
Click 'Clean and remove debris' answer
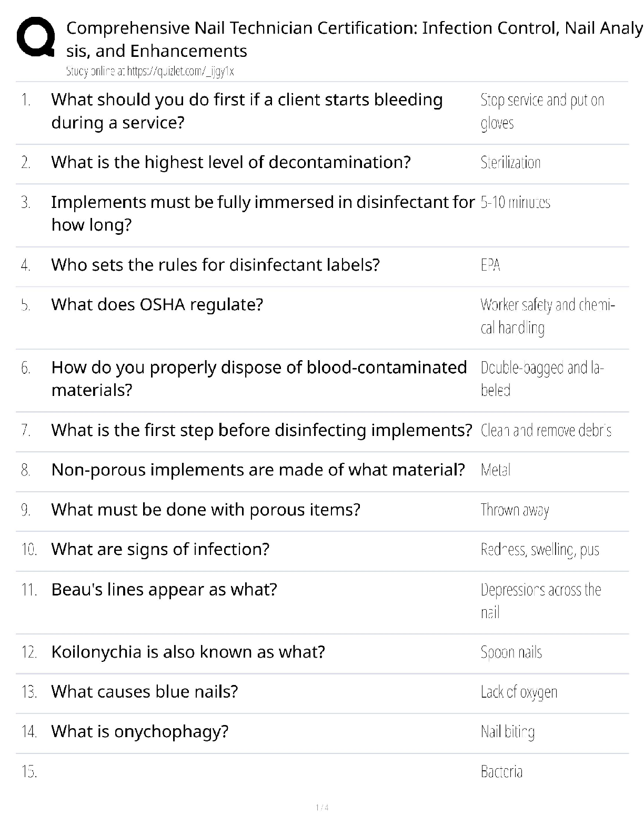546,431
